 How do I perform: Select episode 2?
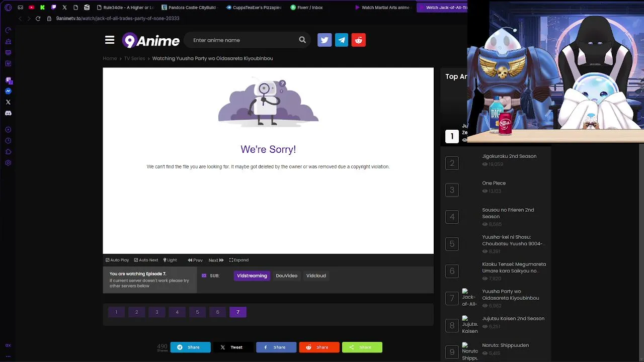click(x=136, y=312)
